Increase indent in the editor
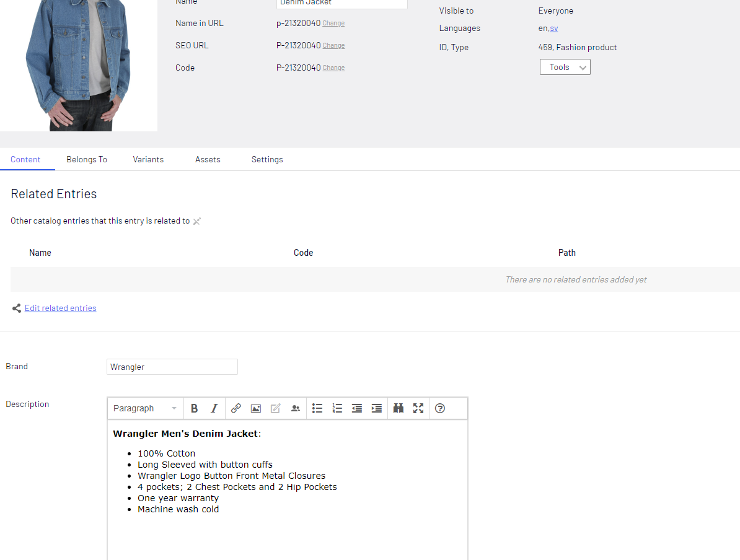 377,409
